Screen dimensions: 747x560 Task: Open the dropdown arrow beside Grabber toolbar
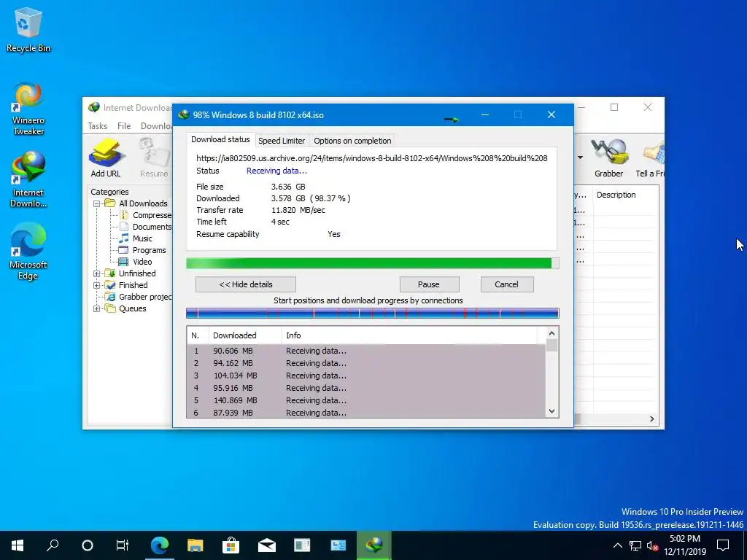tap(580, 157)
